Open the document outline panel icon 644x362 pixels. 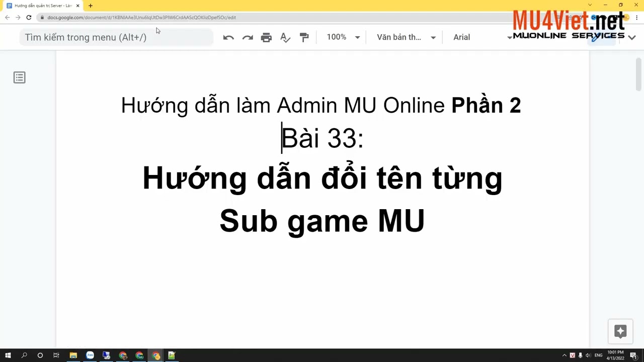[x=19, y=77]
